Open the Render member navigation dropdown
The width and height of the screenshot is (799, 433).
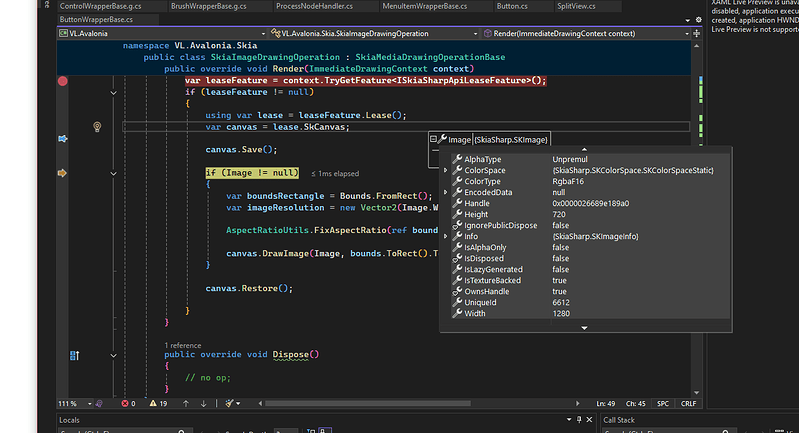[x=686, y=34]
